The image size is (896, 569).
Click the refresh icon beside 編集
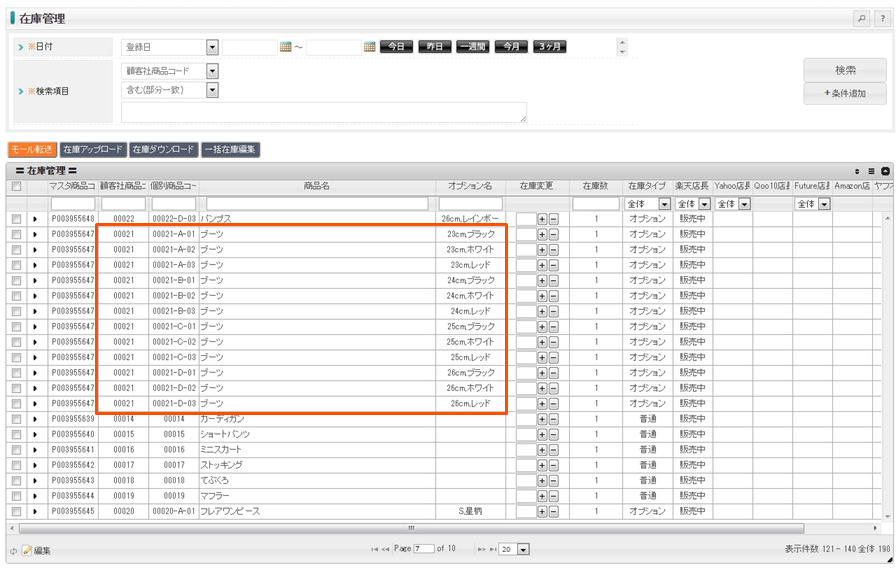(14, 550)
